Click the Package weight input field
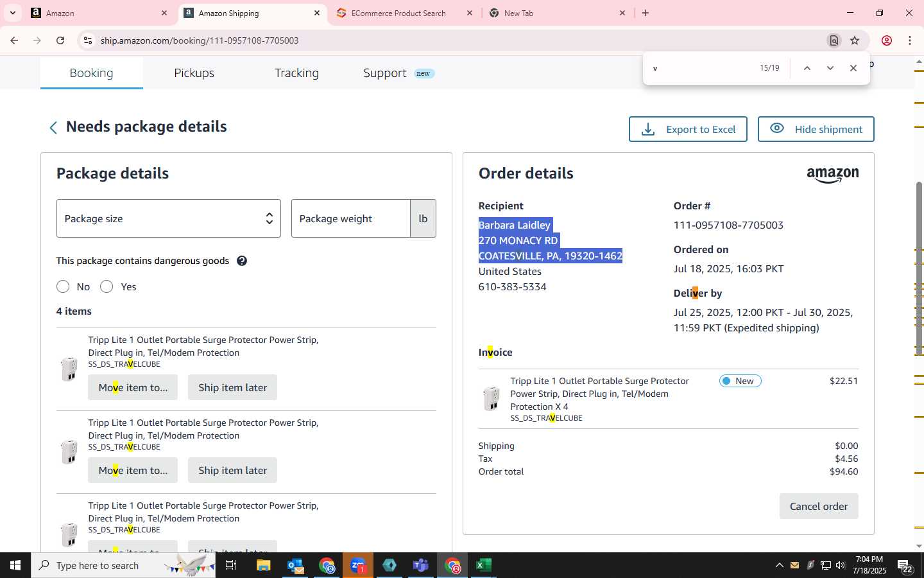Screen dimensions: 924x578 tap(351, 218)
